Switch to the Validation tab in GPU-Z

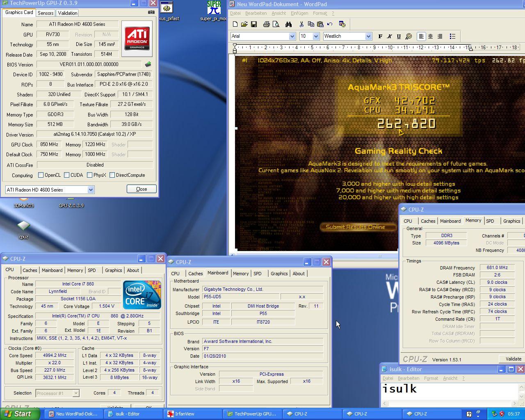(x=67, y=13)
